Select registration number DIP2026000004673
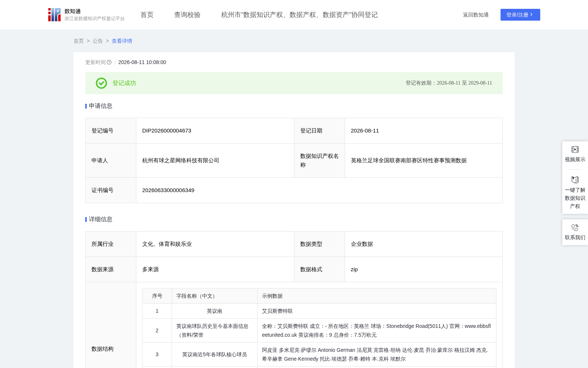This screenshot has height=368, width=588. point(166,131)
